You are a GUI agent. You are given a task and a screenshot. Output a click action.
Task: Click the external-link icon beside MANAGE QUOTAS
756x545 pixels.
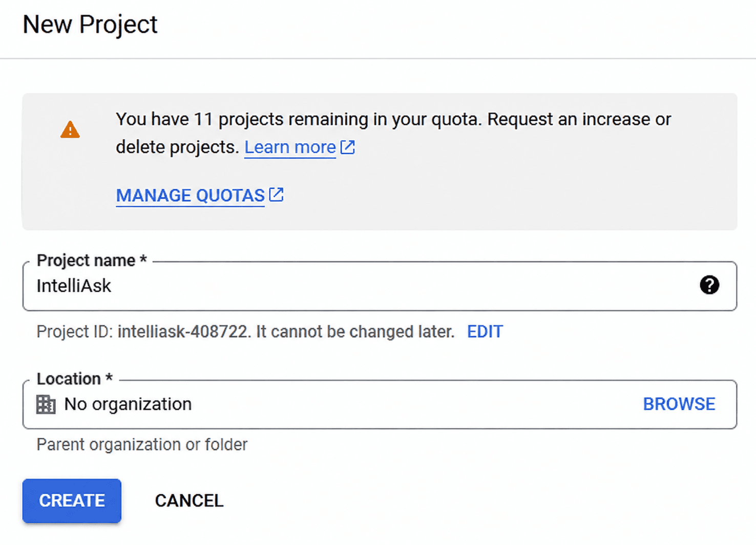(x=277, y=195)
